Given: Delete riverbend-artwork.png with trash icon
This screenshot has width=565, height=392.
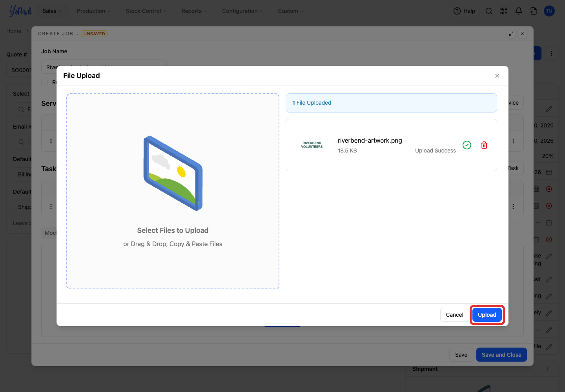Looking at the screenshot, I should click(x=484, y=145).
